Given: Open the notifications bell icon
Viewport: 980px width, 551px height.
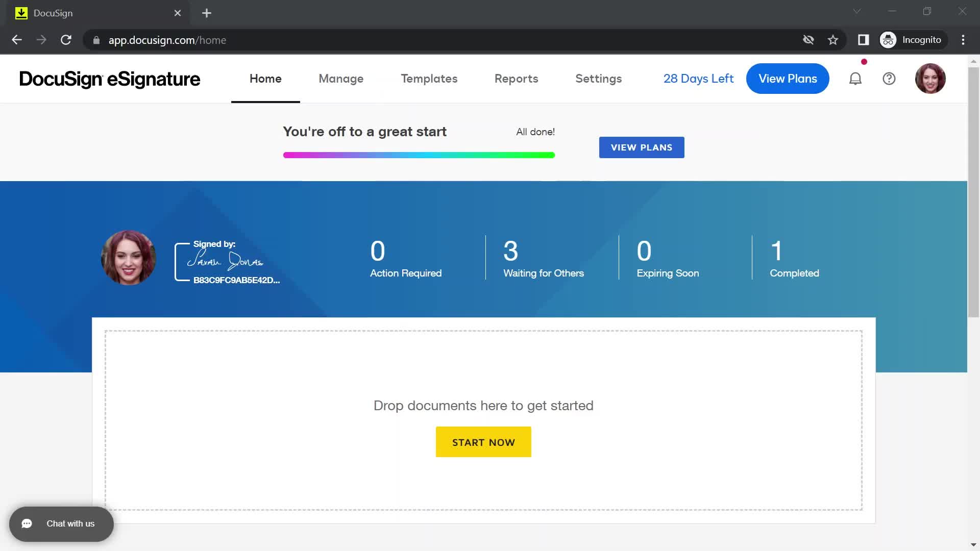Looking at the screenshot, I should tap(855, 79).
